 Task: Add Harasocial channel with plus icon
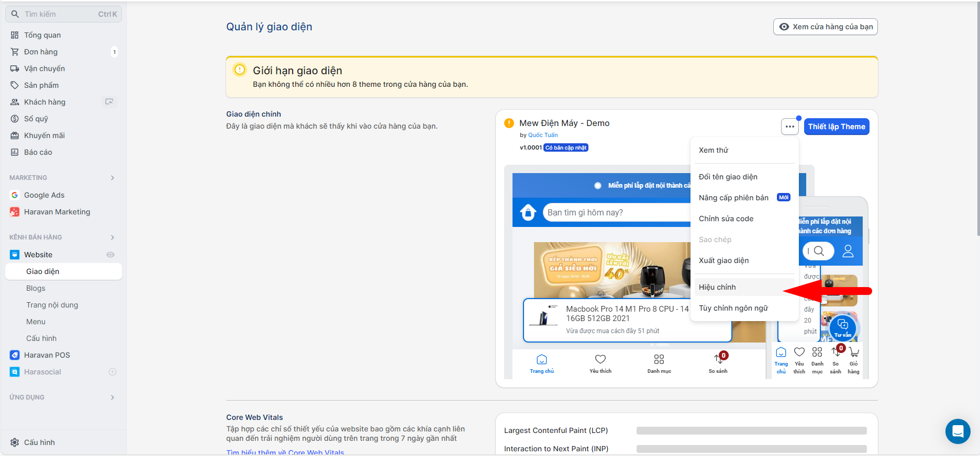coord(112,372)
